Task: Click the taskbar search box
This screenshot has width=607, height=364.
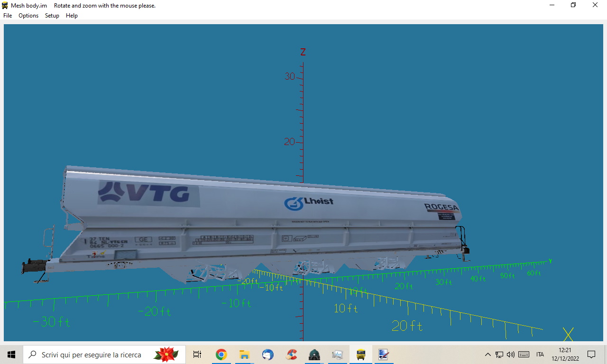Action: coord(104,355)
